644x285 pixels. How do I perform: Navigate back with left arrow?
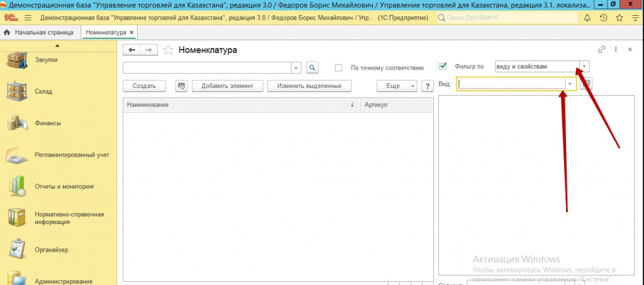pyautogui.click(x=132, y=50)
